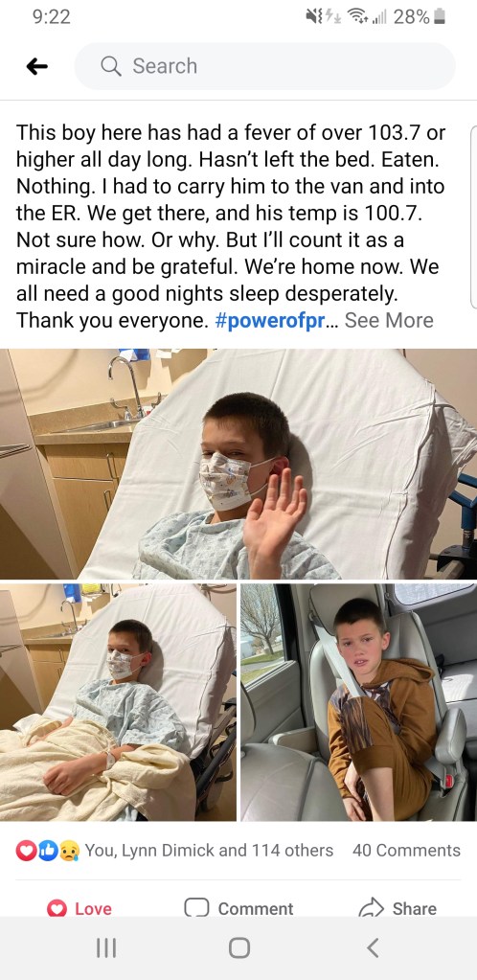Tap the Wi-Fi status icon
The width and height of the screenshot is (477, 980).
(357, 17)
